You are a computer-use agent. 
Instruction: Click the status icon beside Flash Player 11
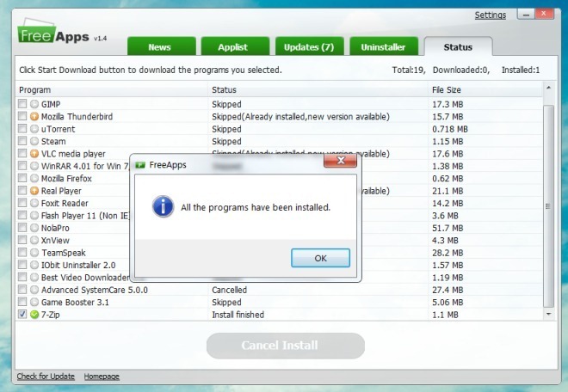(x=34, y=216)
